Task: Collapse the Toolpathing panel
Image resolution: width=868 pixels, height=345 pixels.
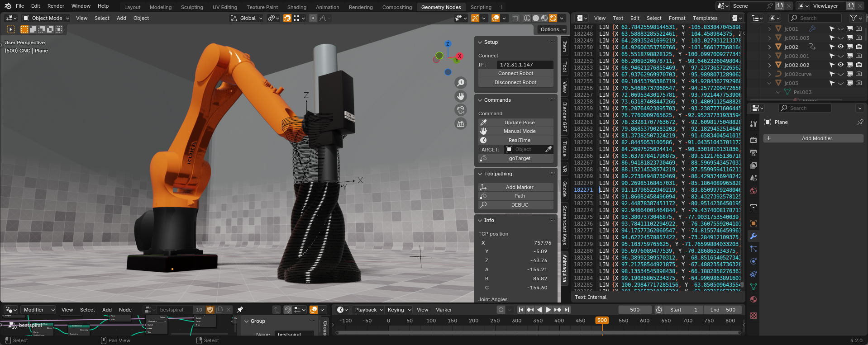Action: (480, 174)
